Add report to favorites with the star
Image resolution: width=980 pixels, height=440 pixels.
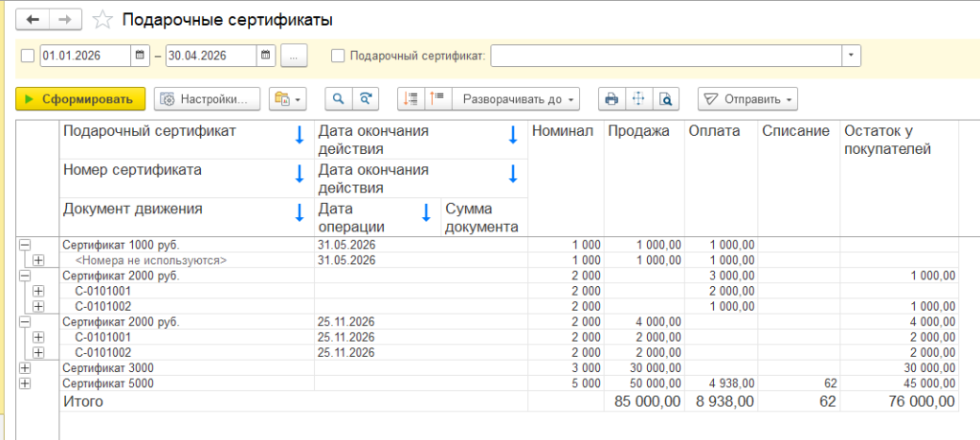click(x=101, y=20)
